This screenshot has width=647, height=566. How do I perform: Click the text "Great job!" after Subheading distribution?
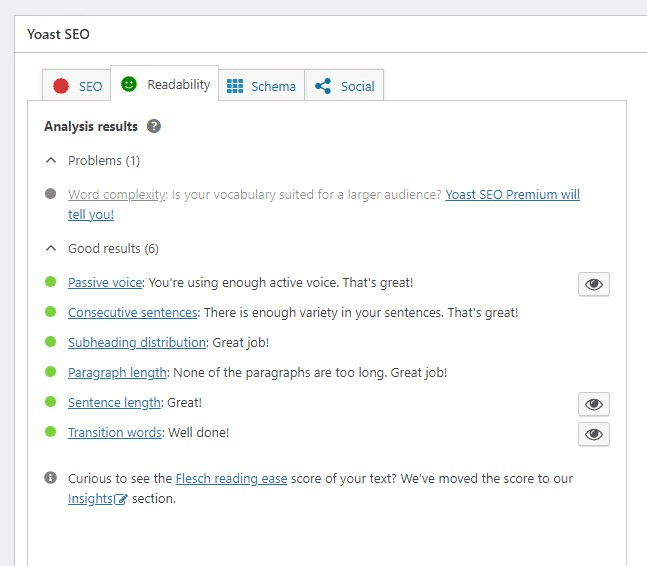241,342
